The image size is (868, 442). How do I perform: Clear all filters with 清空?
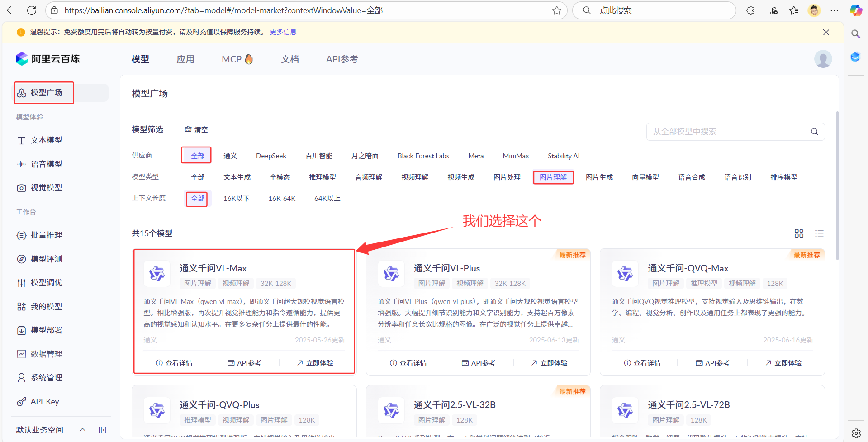pos(196,129)
